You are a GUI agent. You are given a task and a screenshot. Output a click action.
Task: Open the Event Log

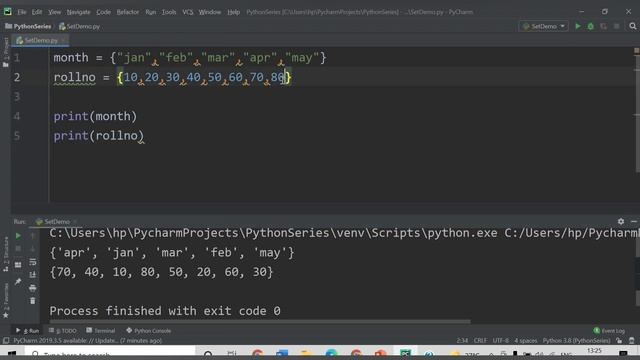point(609,331)
